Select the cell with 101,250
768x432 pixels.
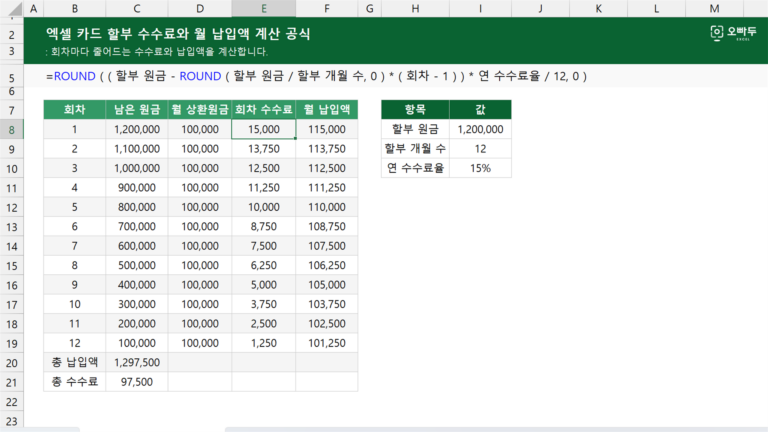click(x=327, y=343)
